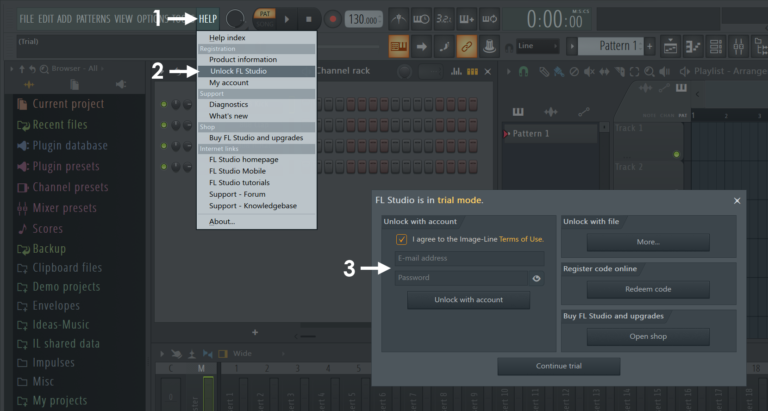Open the Wide mixer layout dropdown

(x=258, y=353)
